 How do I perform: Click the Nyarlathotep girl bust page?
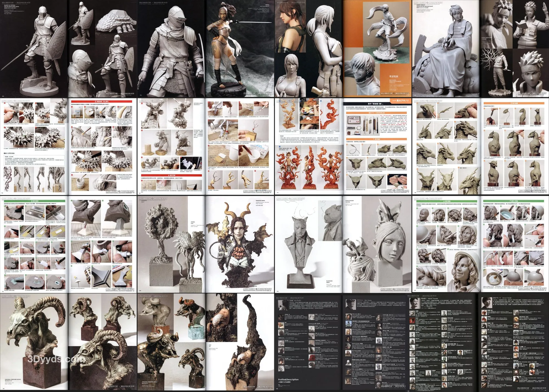click(377, 244)
